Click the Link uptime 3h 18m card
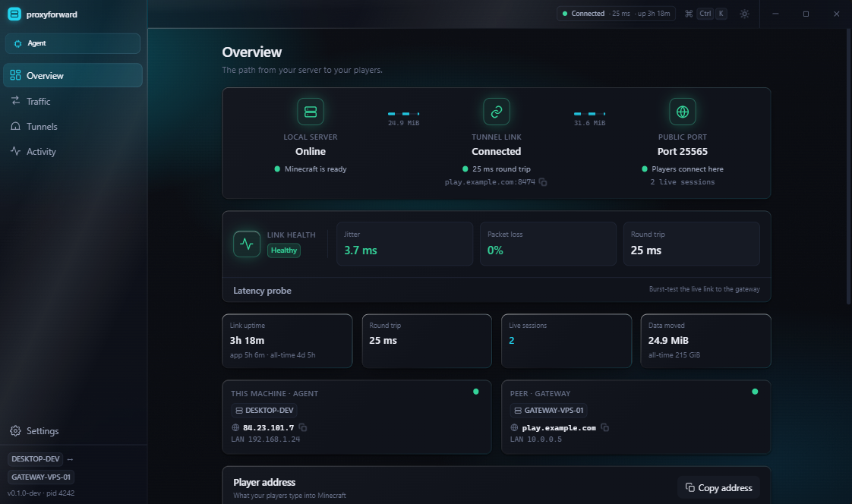Viewport: 852px width, 504px height. [x=287, y=341]
